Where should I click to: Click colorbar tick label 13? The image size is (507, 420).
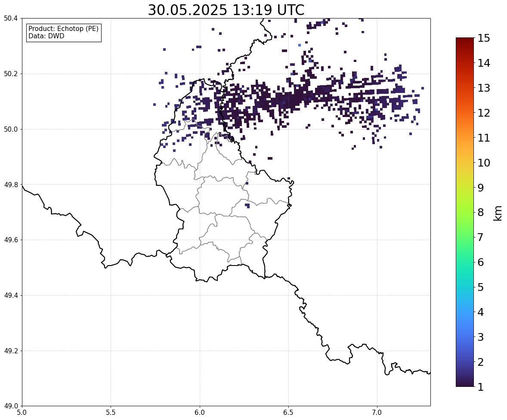tap(483, 88)
